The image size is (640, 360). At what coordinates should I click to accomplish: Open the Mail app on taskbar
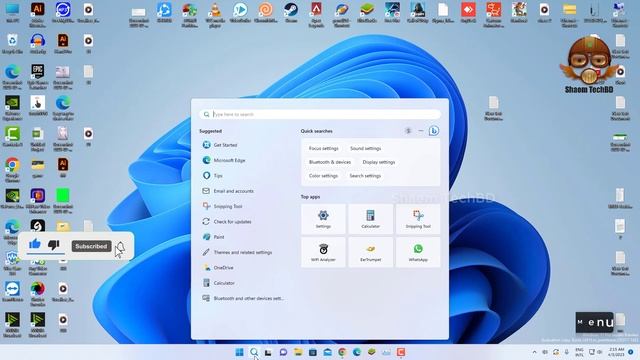[327, 352]
